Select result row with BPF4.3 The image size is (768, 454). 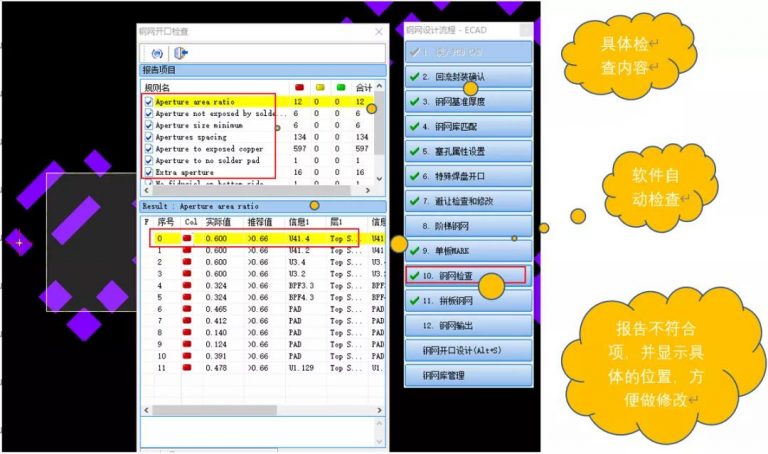click(264, 297)
